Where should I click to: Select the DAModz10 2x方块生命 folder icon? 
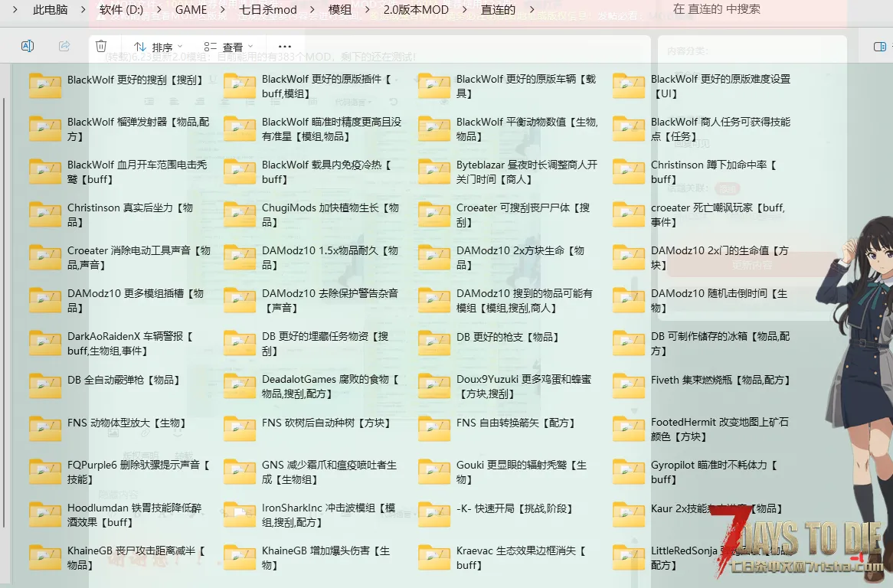click(x=434, y=257)
